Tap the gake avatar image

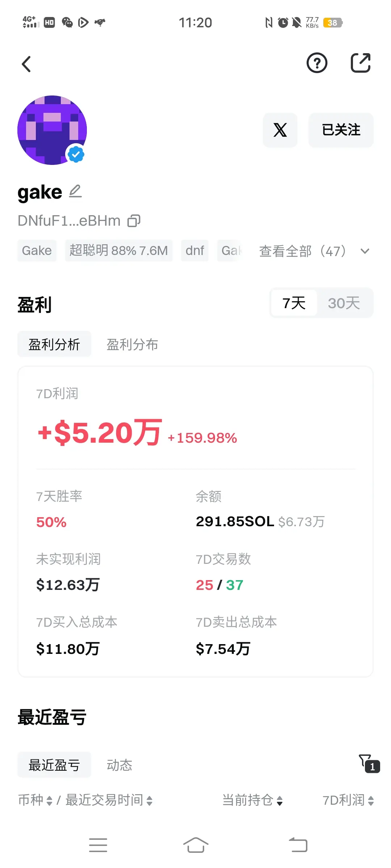[x=52, y=130]
